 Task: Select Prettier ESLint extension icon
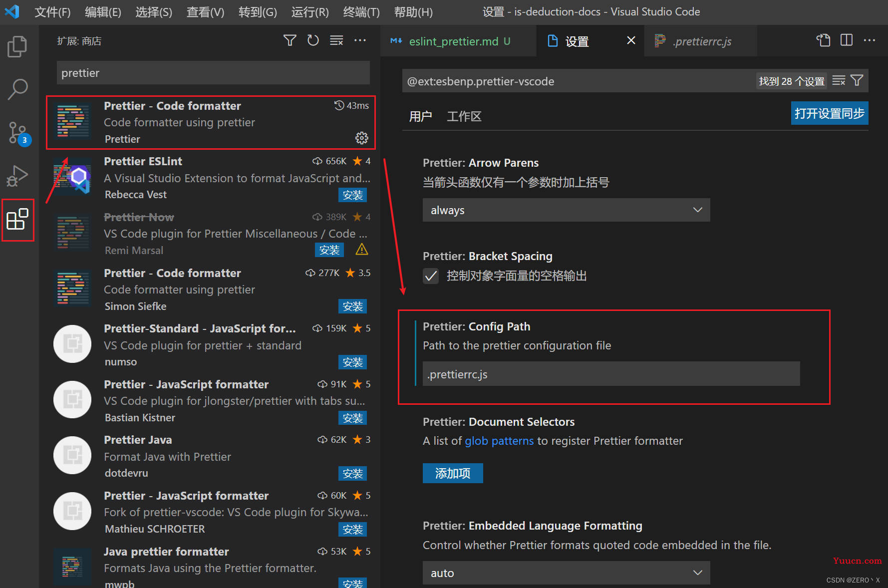(72, 177)
